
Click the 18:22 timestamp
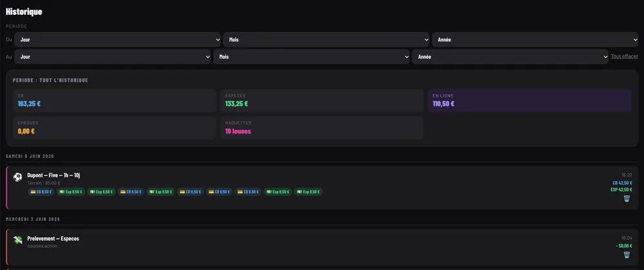[627, 175]
